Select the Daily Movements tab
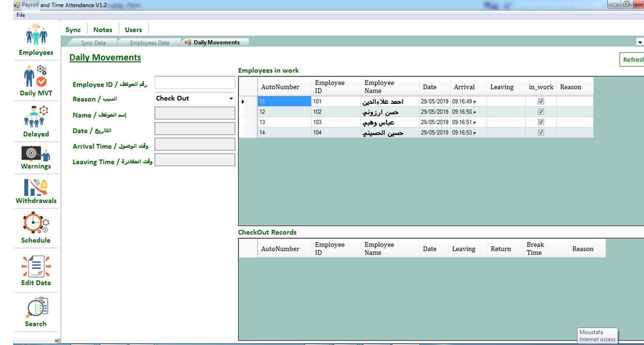 point(216,42)
